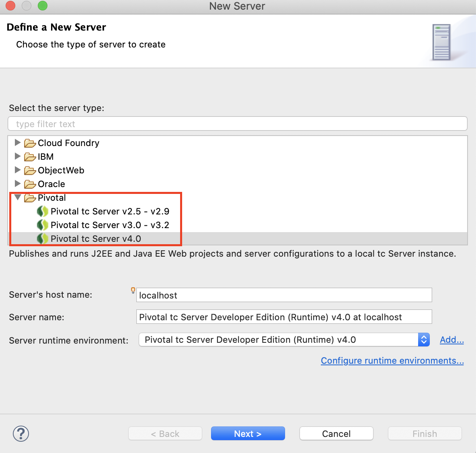Viewport: 476px width, 453px height.
Task: Open the Server runtime environment dropdown
Action: [x=284, y=340]
